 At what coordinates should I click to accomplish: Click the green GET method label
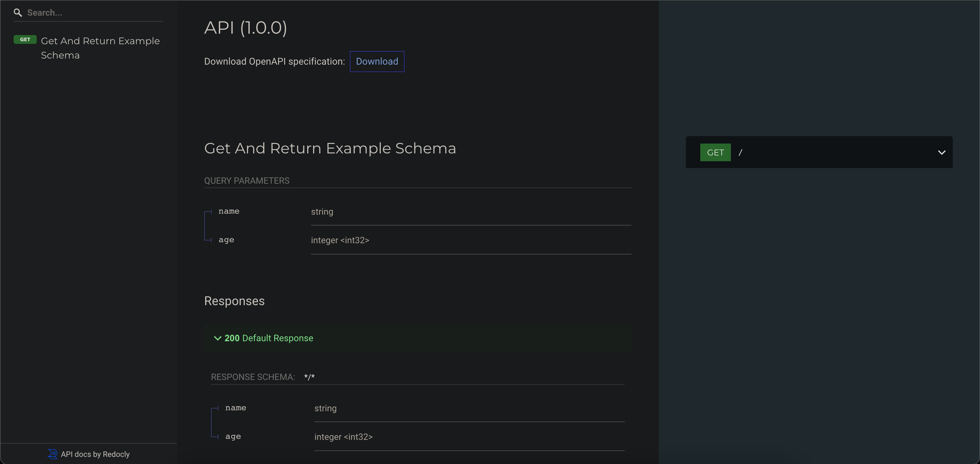point(715,152)
